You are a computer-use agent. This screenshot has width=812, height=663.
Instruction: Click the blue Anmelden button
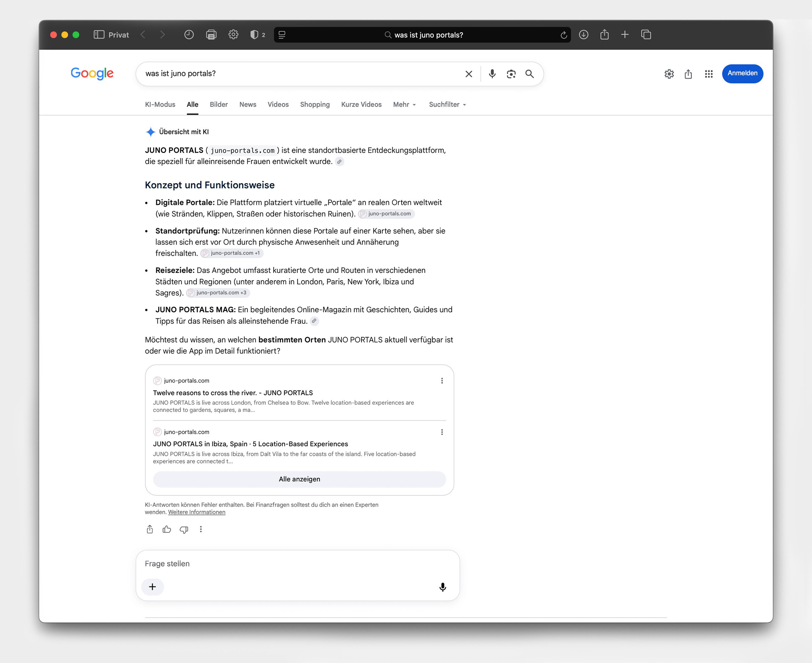point(743,73)
